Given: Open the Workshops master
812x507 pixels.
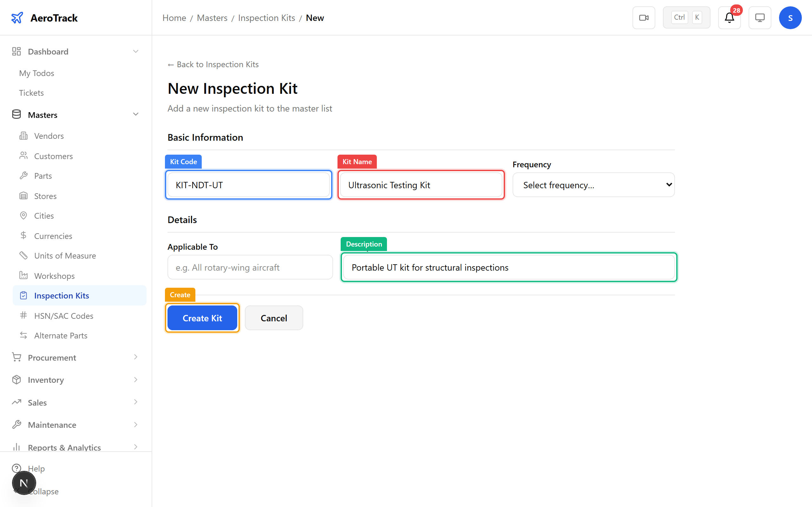Looking at the screenshot, I should [x=55, y=276].
